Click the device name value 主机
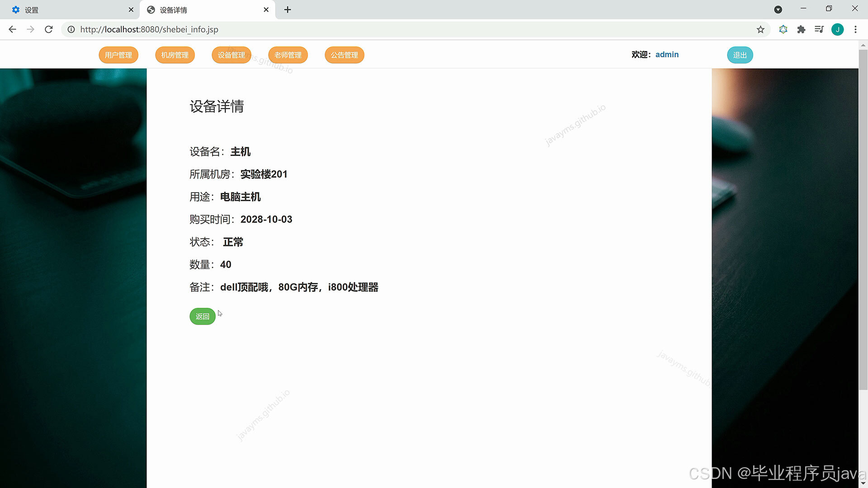Screen dimensions: 868x488 241,152
